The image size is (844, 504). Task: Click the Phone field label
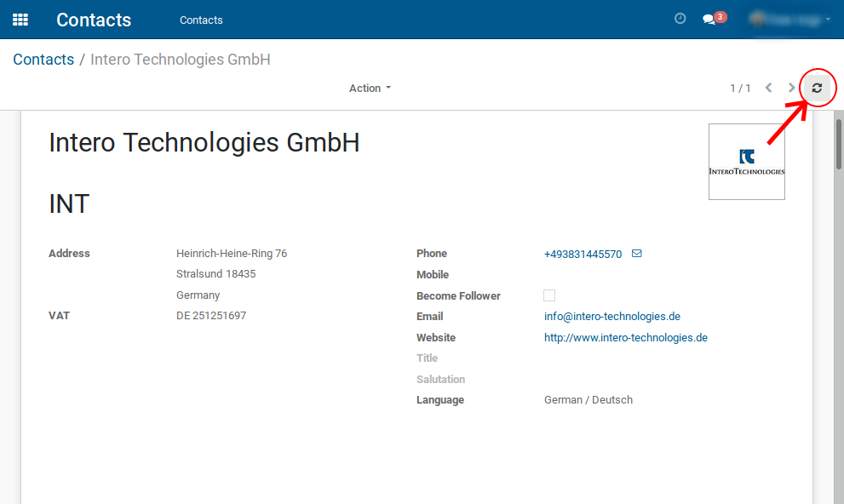point(432,254)
